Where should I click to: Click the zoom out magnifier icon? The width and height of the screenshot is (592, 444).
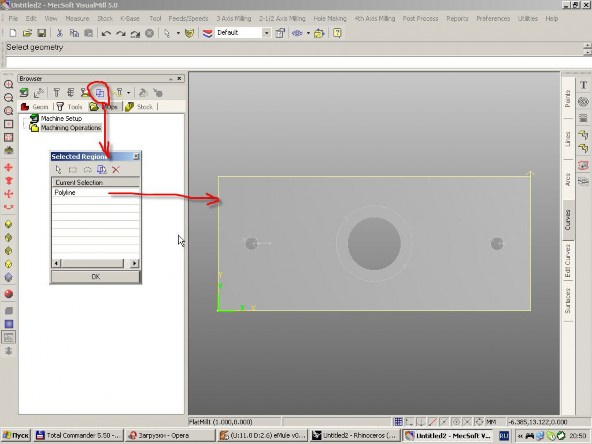tap(8, 97)
